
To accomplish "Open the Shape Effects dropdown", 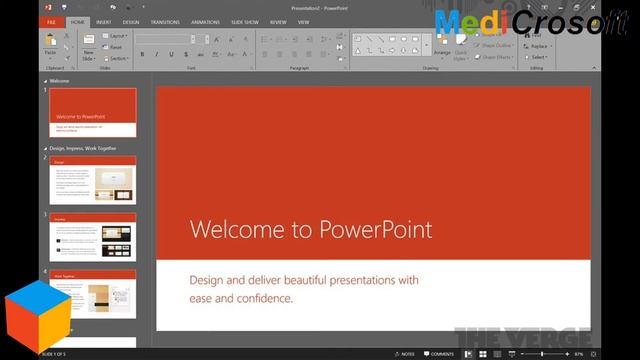I will pos(494,57).
